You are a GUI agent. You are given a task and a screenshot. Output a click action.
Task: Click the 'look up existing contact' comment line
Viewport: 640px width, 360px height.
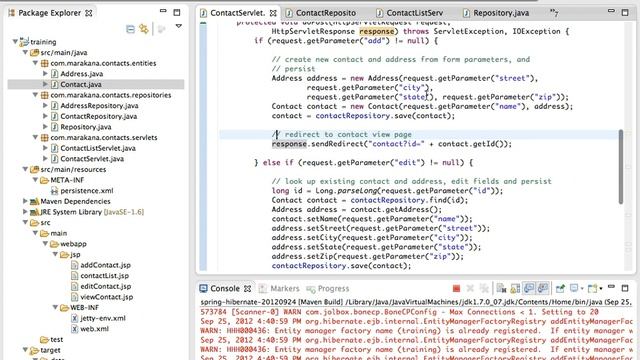click(411, 181)
